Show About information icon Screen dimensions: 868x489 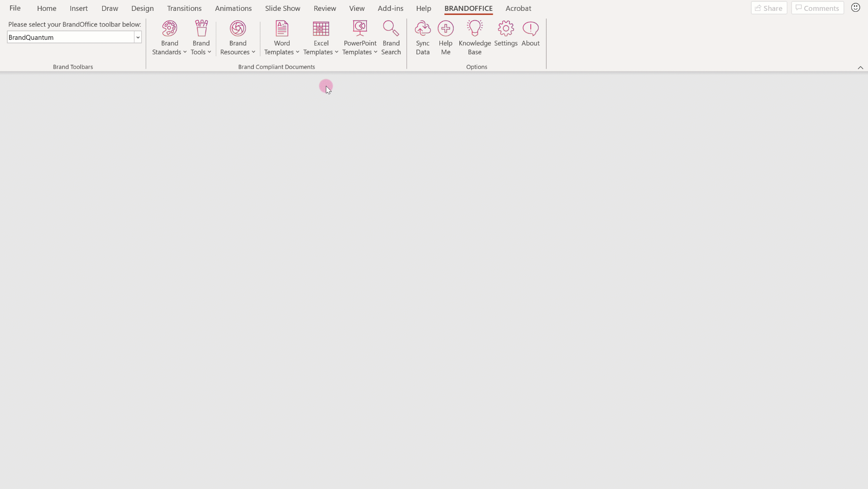(x=530, y=29)
